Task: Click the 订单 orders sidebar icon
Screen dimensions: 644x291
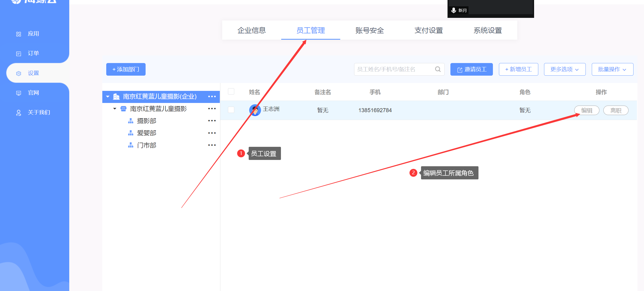Action: click(x=19, y=54)
